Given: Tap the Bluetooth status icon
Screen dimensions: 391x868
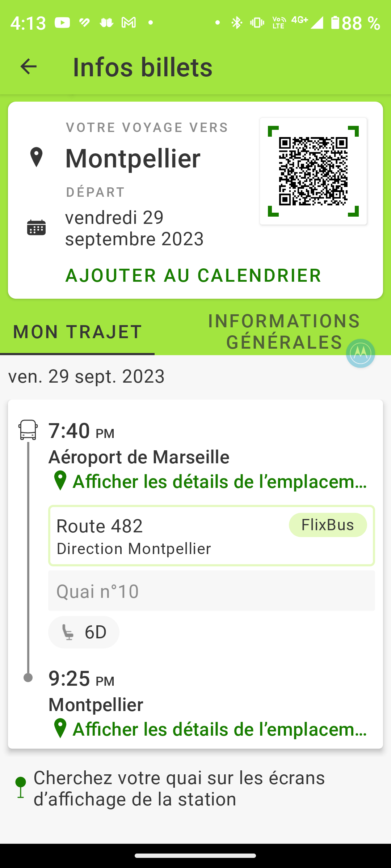Looking at the screenshot, I should pos(237,23).
